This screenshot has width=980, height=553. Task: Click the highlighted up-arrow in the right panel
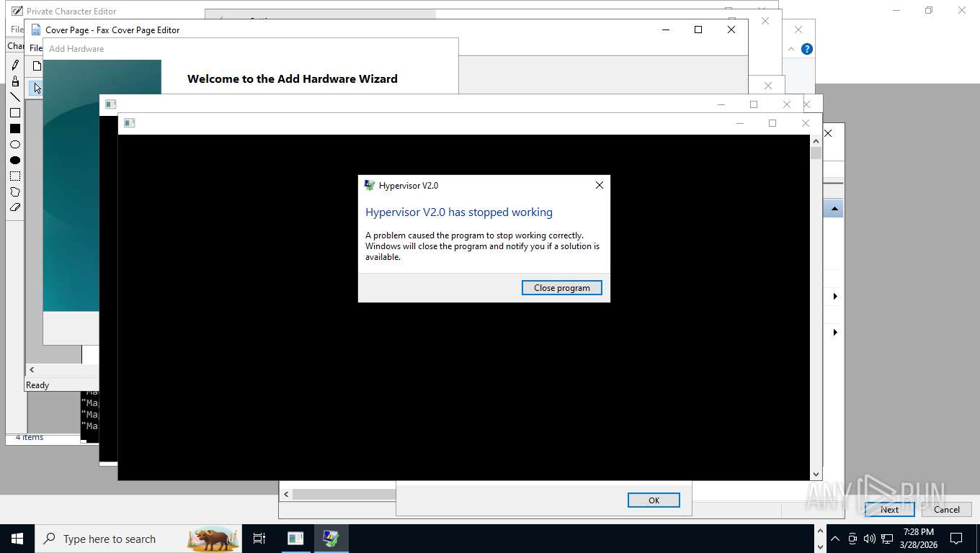pyautogui.click(x=834, y=209)
